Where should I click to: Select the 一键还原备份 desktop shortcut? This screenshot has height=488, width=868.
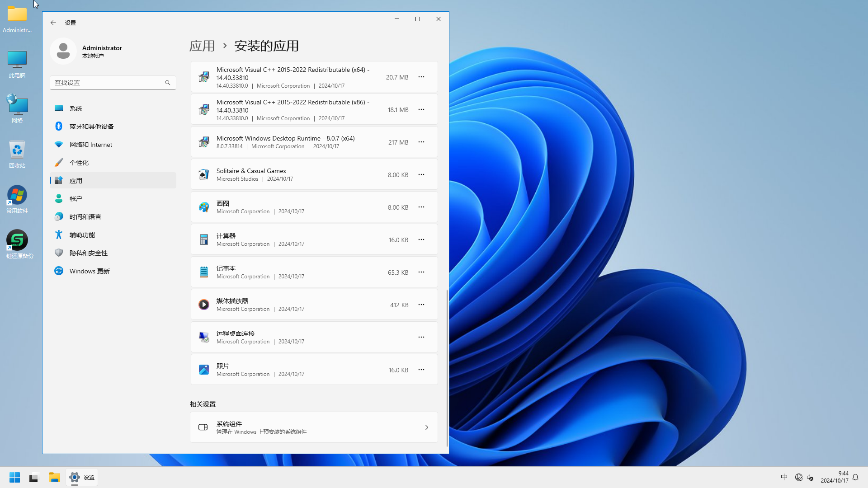[17, 244]
